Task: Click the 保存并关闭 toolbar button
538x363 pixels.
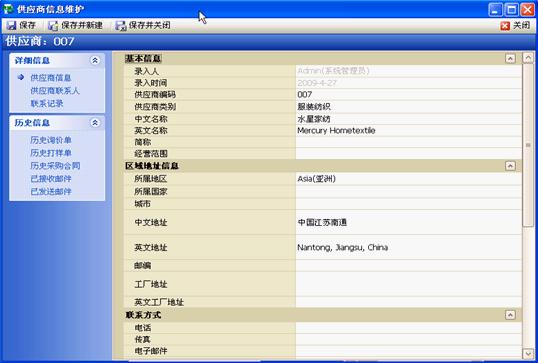Action: pyautogui.click(x=143, y=25)
